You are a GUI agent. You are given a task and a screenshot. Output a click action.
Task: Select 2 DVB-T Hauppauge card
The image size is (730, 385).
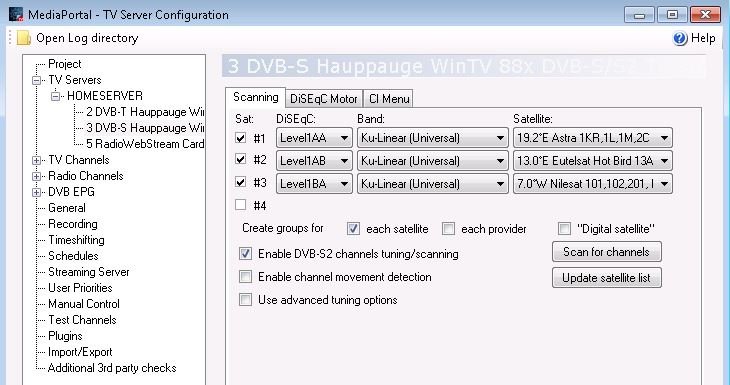145,112
